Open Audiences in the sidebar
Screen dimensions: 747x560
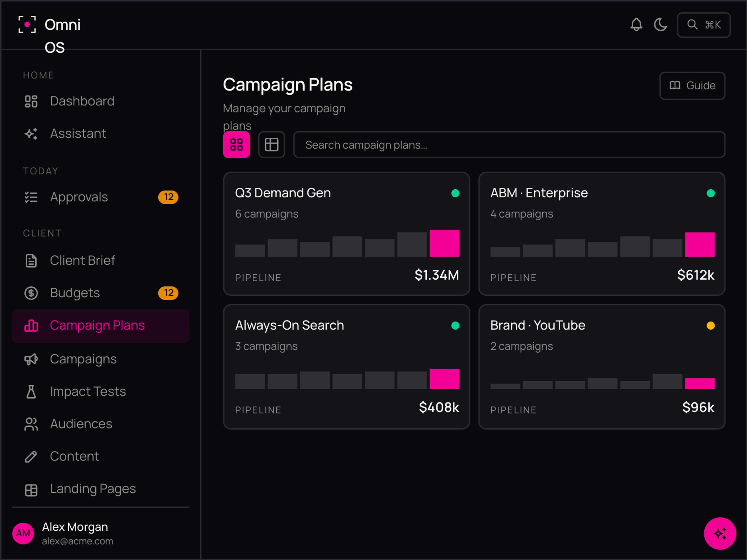click(x=101, y=424)
